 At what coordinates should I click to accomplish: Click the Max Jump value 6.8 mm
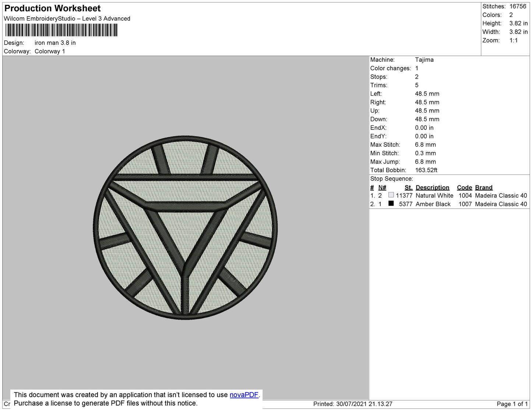point(425,162)
